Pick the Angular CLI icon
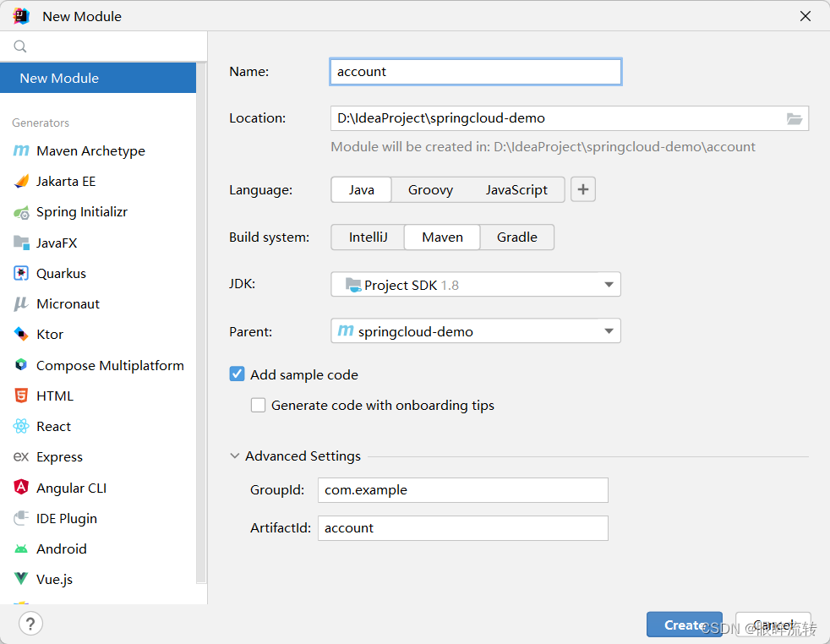This screenshot has height=644, width=830. point(20,488)
